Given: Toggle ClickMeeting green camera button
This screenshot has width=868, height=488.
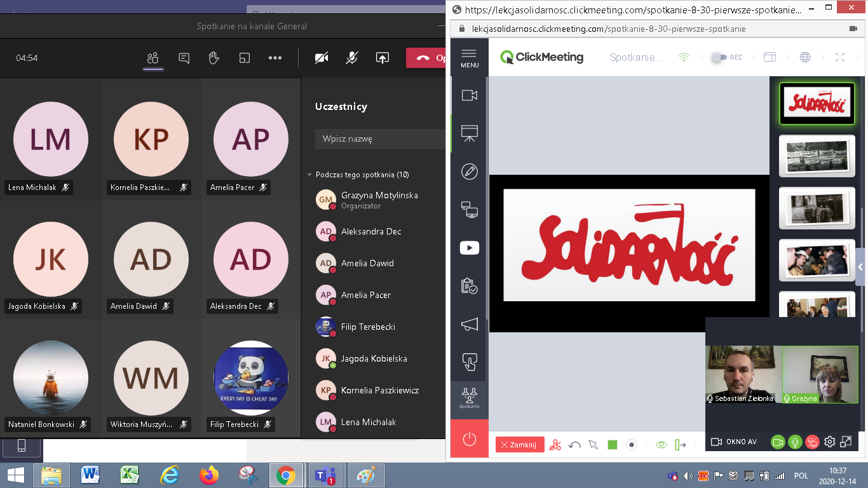Looking at the screenshot, I should (x=778, y=442).
